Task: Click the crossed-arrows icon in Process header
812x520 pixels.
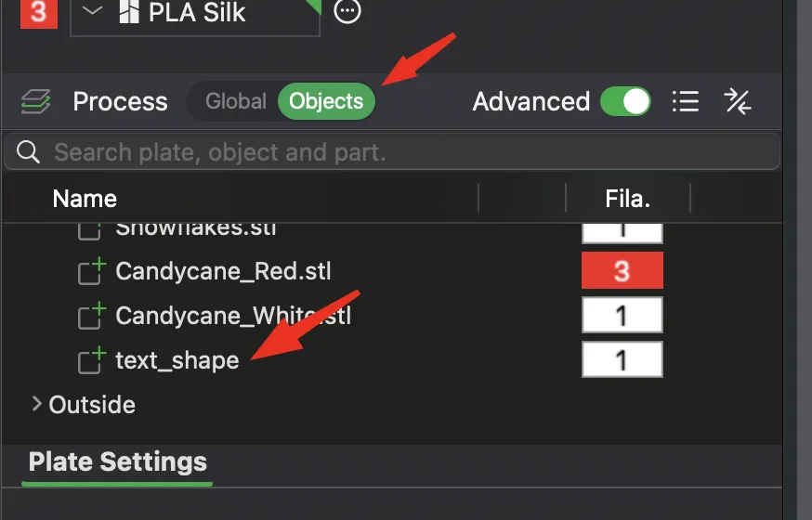Action: pyautogui.click(x=738, y=101)
